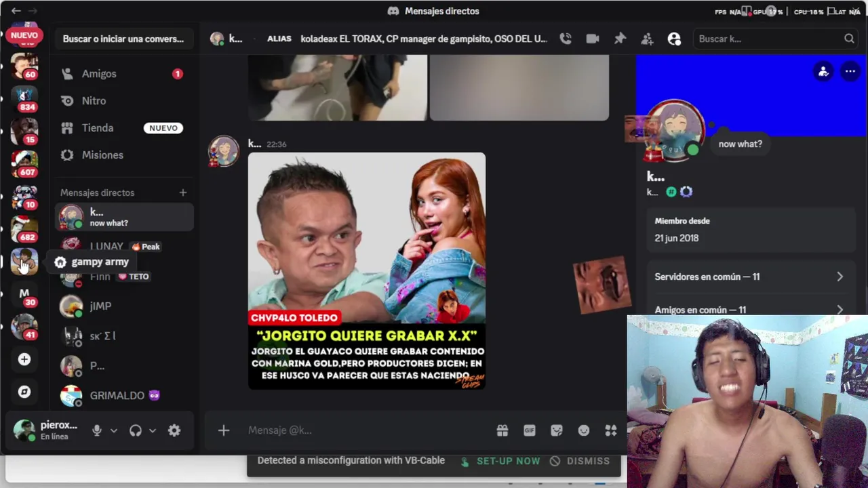Start a voice call with k...
Viewport: 868px width, 488px height.
click(x=566, y=39)
